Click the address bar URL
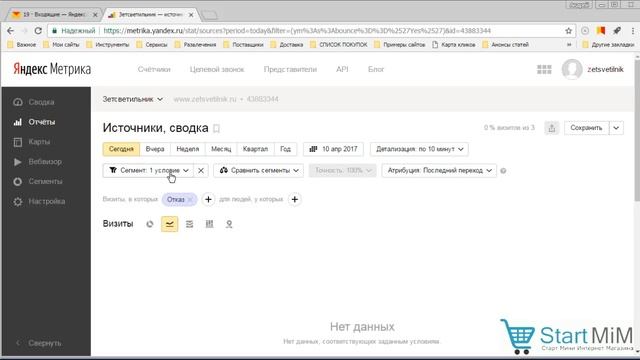 pos(297,31)
